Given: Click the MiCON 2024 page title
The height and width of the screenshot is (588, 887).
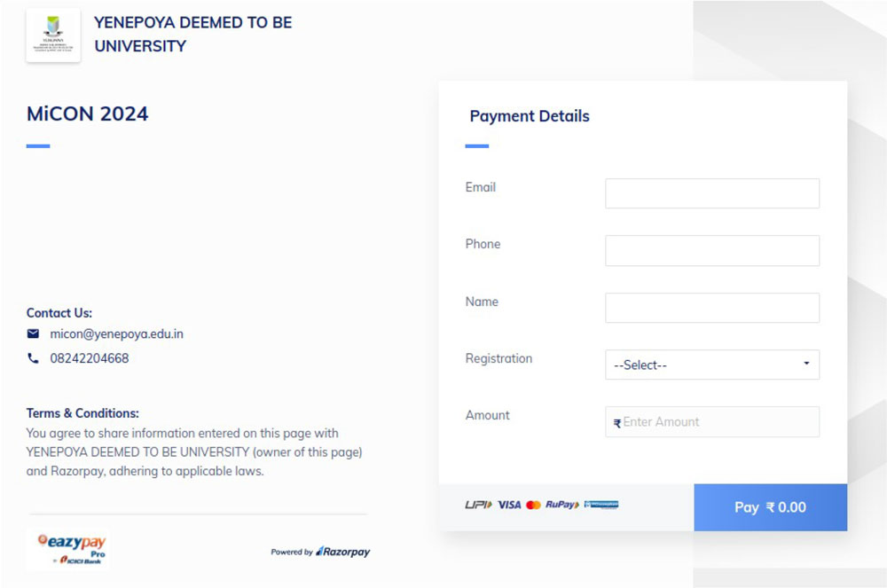Looking at the screenshot, I should [88, 114].
